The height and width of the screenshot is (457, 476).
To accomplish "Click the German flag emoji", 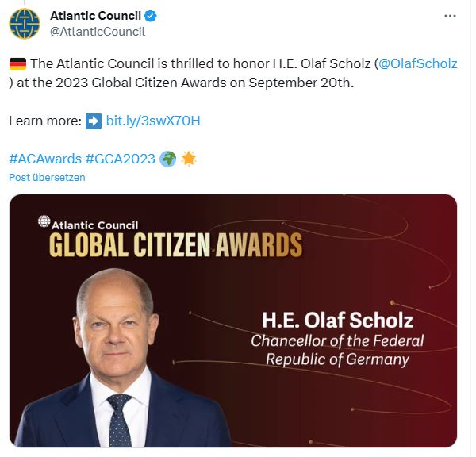I will click(x=17, y=63).
